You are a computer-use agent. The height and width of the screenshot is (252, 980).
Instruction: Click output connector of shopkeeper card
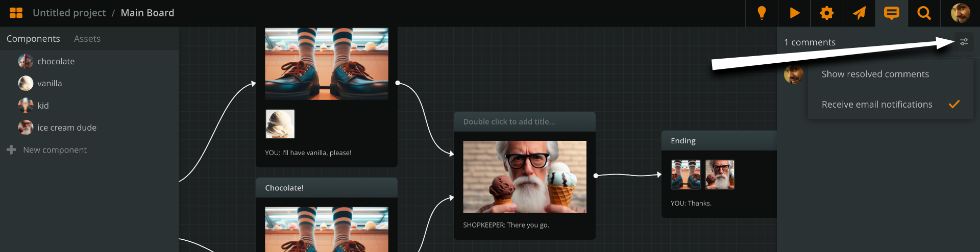click(x=596, y=175)
